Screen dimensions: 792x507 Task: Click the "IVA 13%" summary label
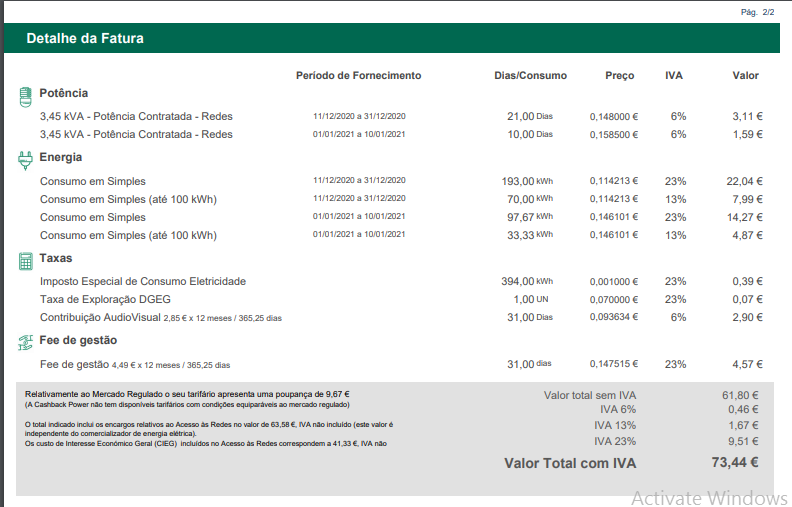(x=615, y=426)
